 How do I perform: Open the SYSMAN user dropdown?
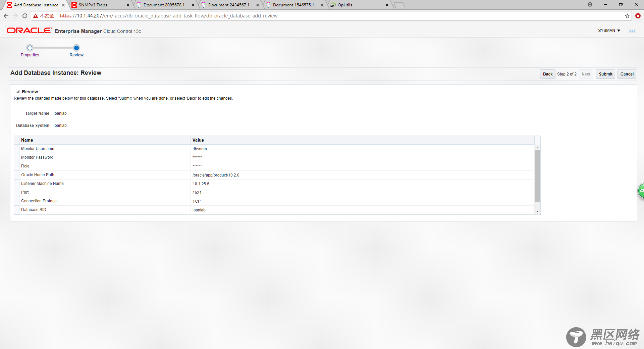[x=609, y=31]
